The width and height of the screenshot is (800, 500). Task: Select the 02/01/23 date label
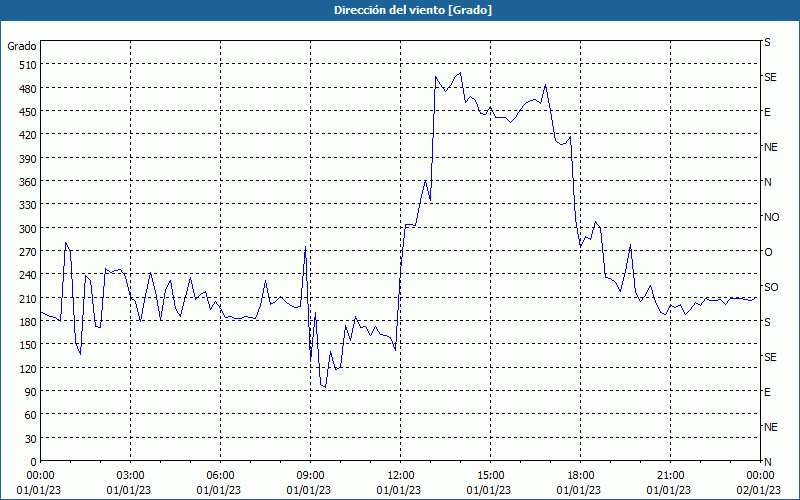(x=759, y=490)
